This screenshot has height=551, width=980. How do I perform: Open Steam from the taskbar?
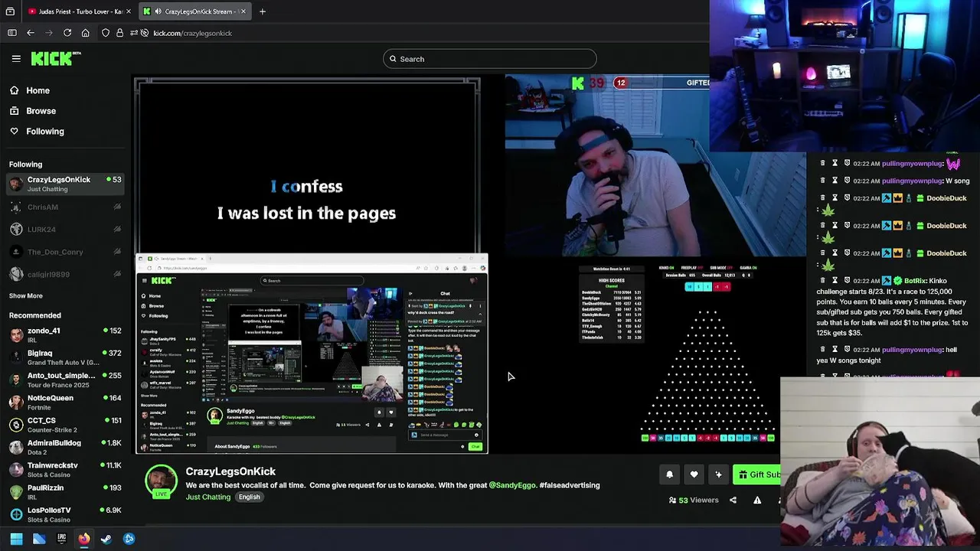106,539
